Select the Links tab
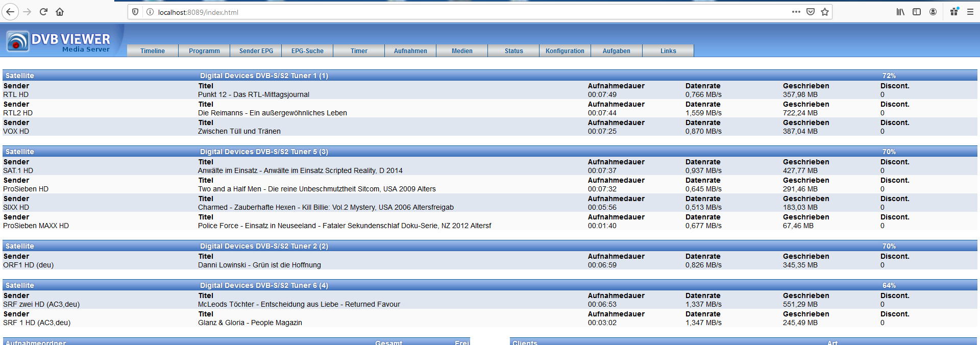This screenshot has height=345, width=980. [x=668, y=51]
